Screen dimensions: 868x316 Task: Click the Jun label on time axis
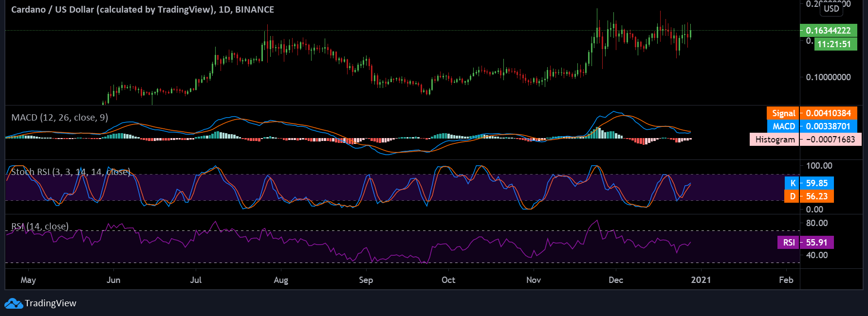(113, 280)
